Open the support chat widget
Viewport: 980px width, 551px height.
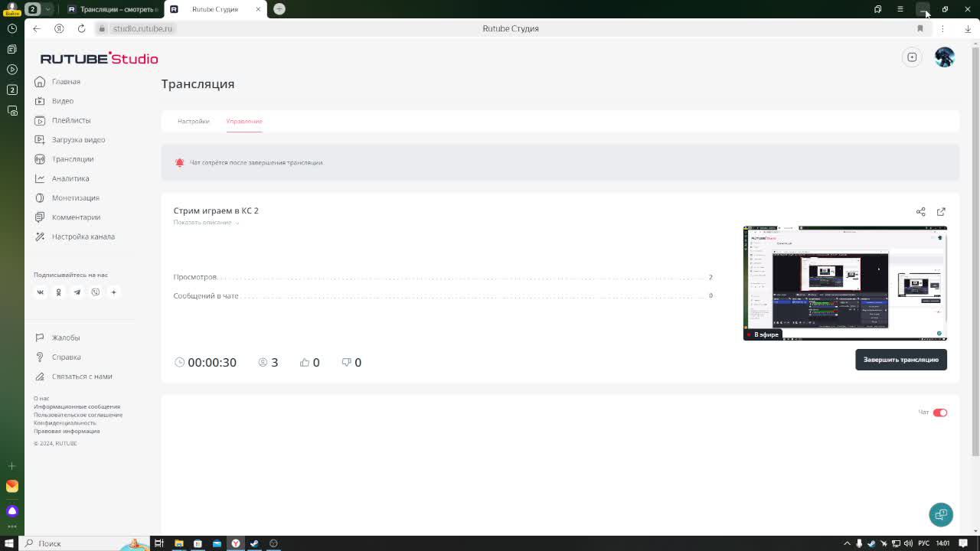pyautogui.click(x=941, y=514)
